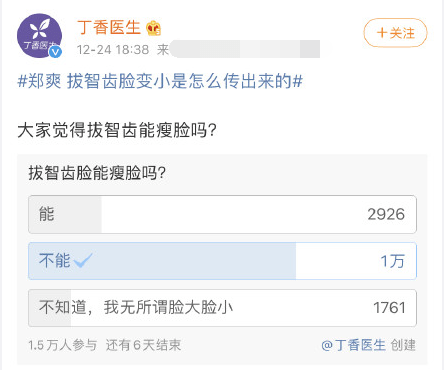Viewport: 444px width, 370px height.
Task: Open the 丁香医生 profile avatar
Action: (x=39, y=36)
